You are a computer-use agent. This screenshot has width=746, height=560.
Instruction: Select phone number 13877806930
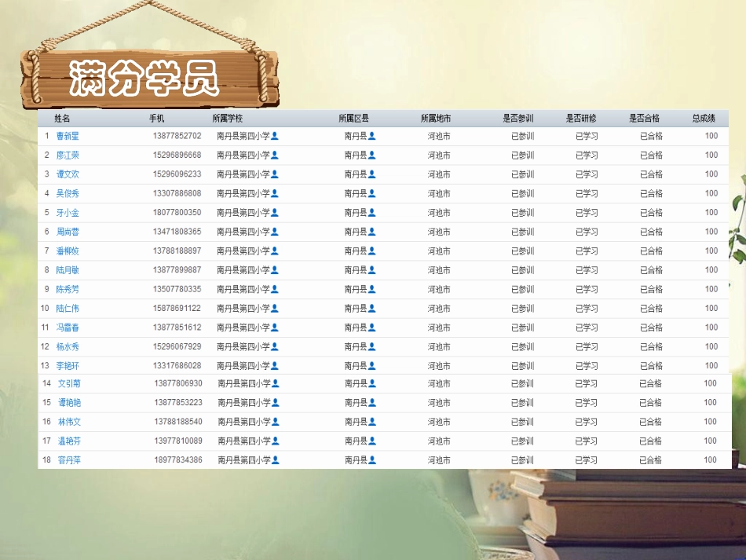click(178, 383)
